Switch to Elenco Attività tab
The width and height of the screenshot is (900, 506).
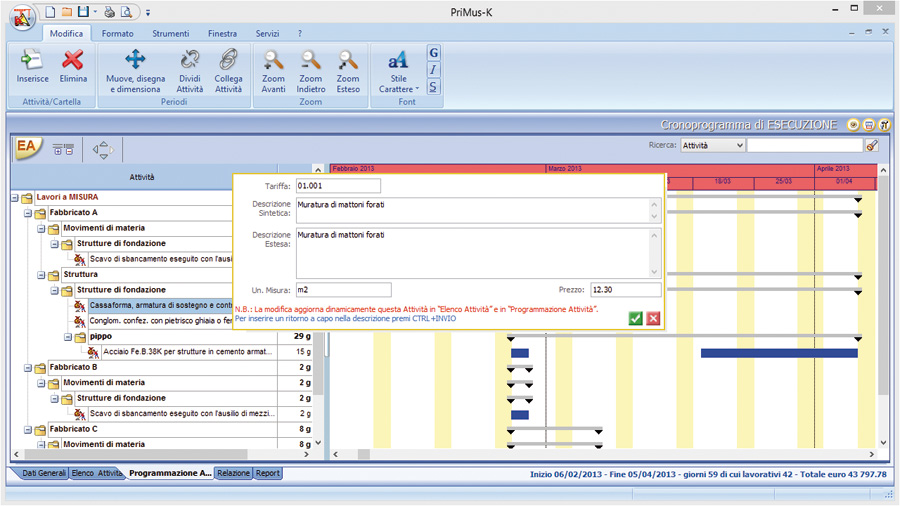click(96, 473)
